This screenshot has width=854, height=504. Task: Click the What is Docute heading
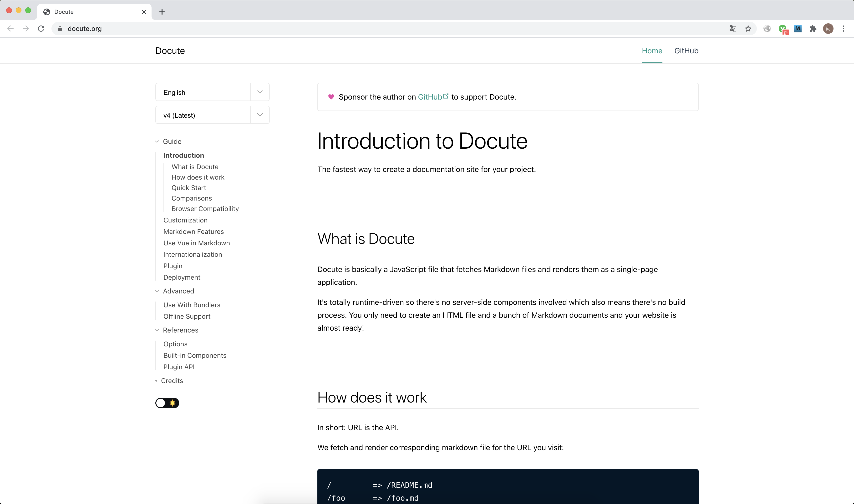click(x=366, y=239)
